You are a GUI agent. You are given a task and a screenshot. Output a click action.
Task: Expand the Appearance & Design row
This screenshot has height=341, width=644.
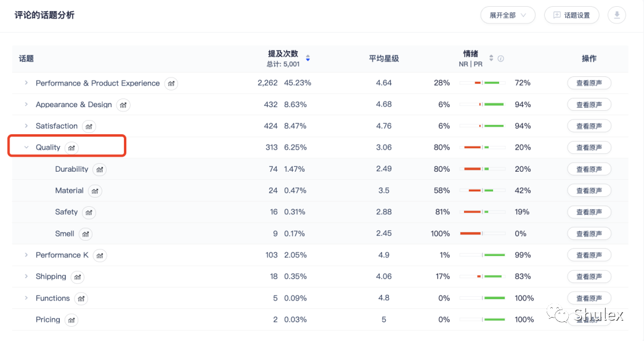click(x=26, y=104)
